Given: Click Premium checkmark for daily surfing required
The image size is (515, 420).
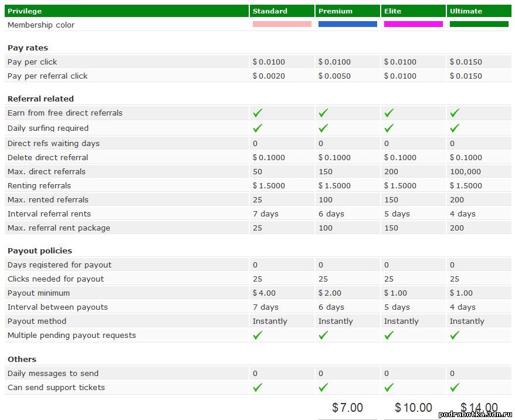Looking at the screenshot, I should pyautogui.click(x=323, y=128).
